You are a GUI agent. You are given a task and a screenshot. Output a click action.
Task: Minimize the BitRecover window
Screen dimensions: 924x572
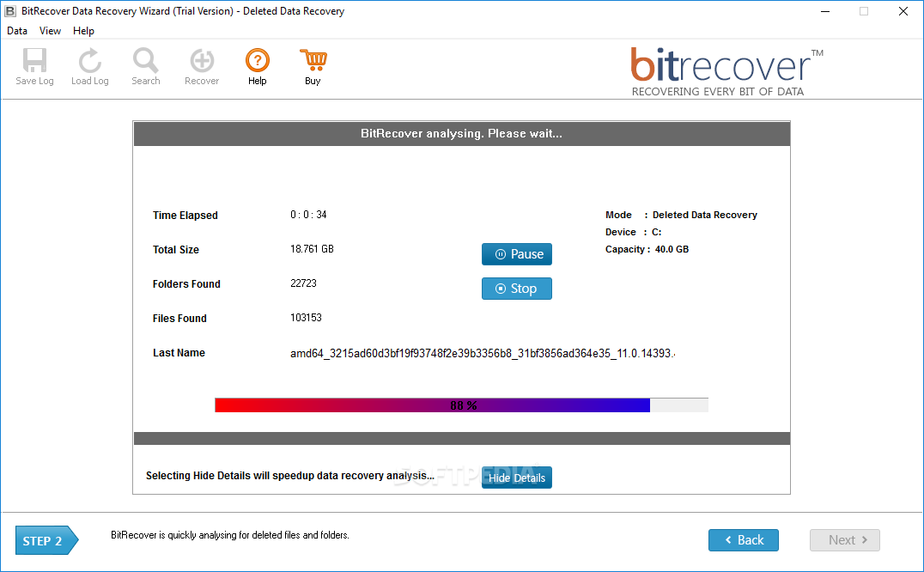825,11
